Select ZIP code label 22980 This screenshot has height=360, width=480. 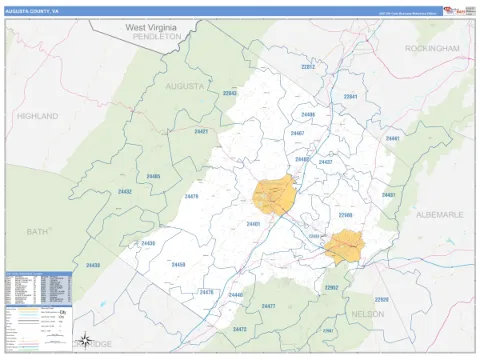tap(345, 215)
